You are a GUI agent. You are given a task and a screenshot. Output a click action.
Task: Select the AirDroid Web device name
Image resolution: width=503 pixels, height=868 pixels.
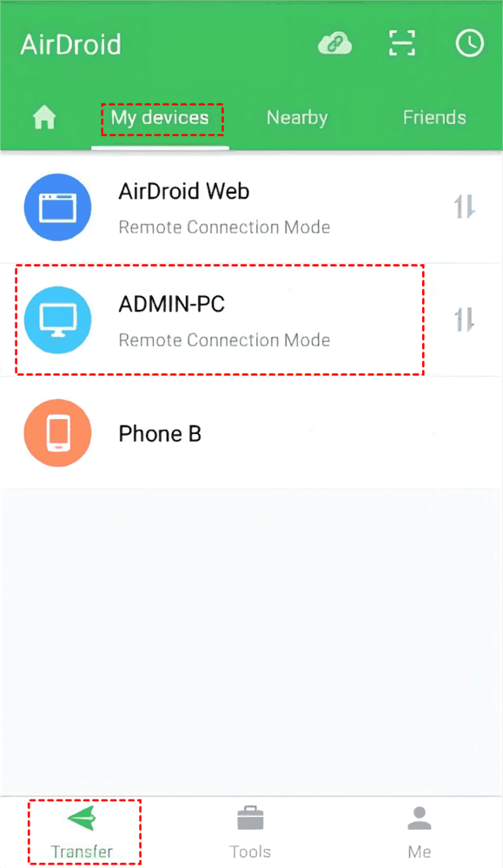184,192
